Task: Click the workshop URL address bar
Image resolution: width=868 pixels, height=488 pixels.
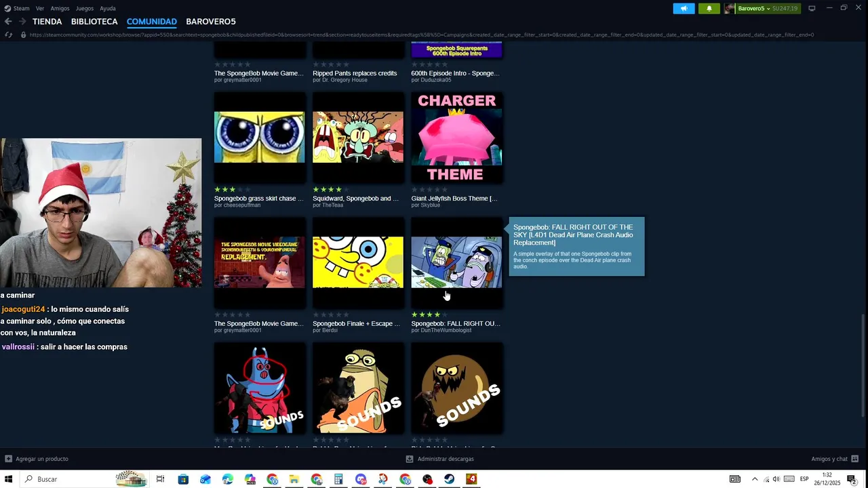Action: click(x=422, y=35)
